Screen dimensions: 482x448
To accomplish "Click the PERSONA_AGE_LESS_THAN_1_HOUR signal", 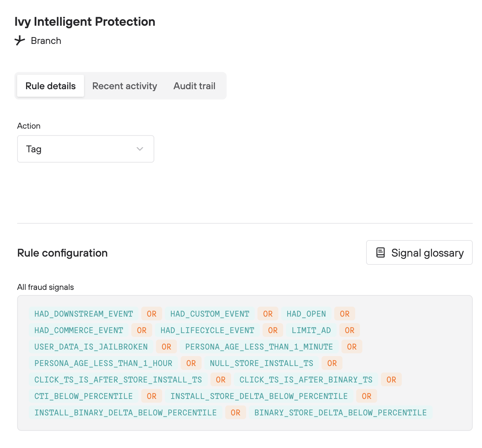I will (x=104, y=363).
